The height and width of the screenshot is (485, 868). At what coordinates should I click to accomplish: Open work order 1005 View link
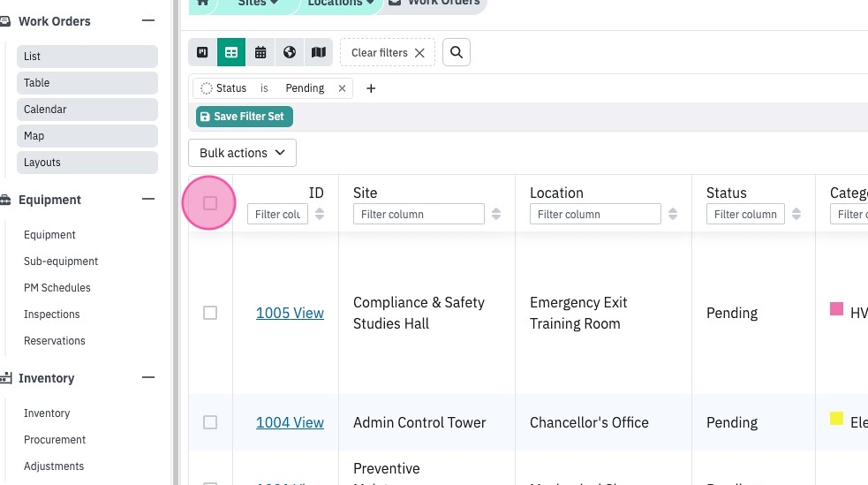[290, 313]
